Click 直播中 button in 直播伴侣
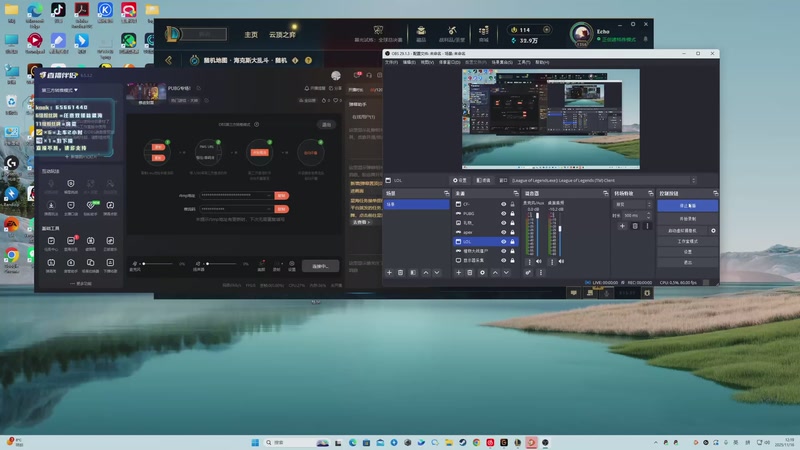Image resolution: width=800 pixels, height=450 pixels. tap(320, 266)
